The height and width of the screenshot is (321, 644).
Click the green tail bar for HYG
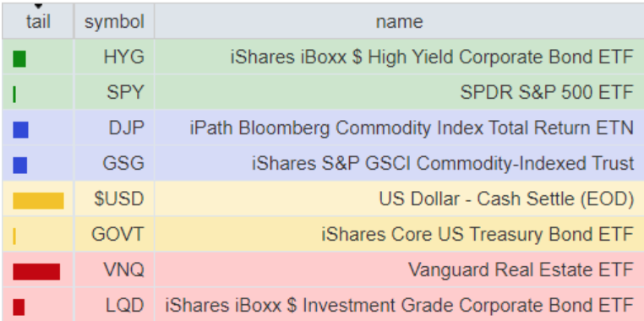tap(19, 58)
